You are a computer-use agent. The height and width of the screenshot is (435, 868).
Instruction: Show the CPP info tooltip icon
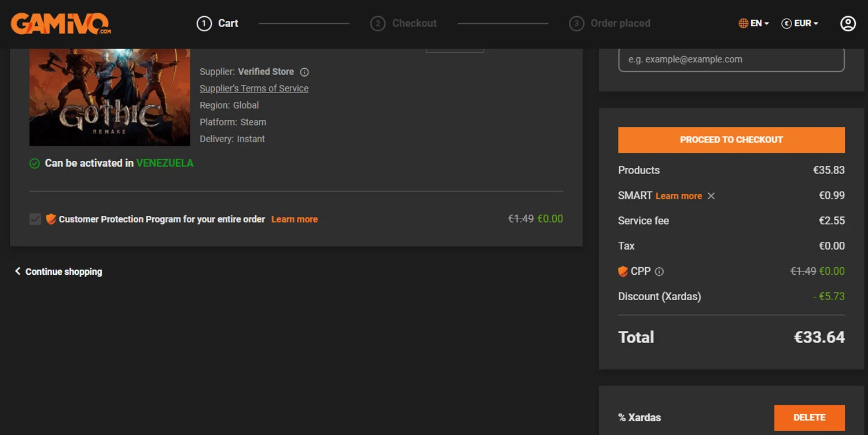point(659,271)
